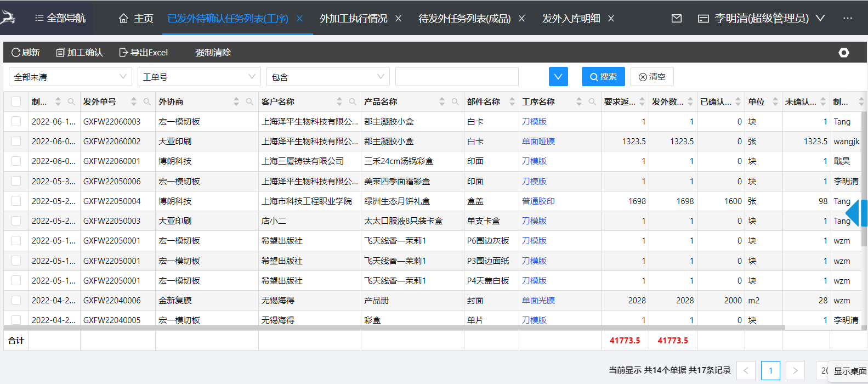The image size is (868, 384).
Task: Click sort arrows in 客户名称 column header
Action: tap(339, 102)
